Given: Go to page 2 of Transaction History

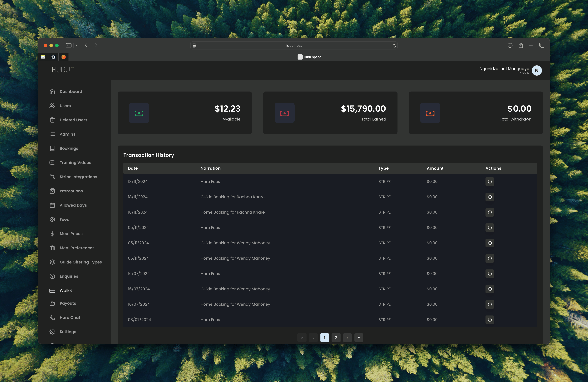Looking at the screenshot, I should 336,338.
